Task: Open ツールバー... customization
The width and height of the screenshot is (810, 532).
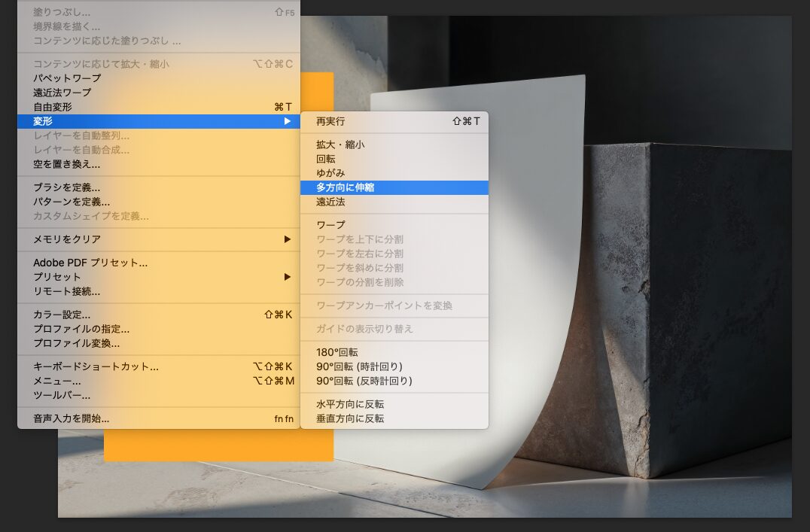Action: pyautogui.click(x=159, y=396)
